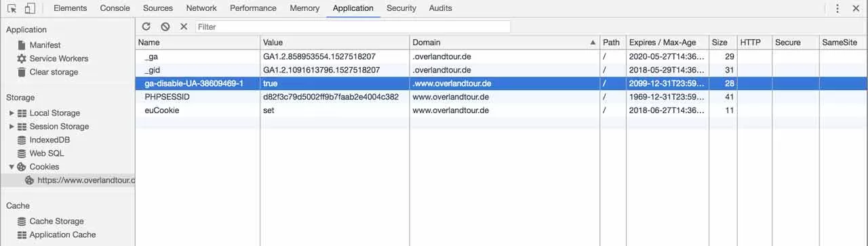Click the 2099-12-31 expiry cell
The height and width of the screenshot is (246, 868).
point(667,83)
